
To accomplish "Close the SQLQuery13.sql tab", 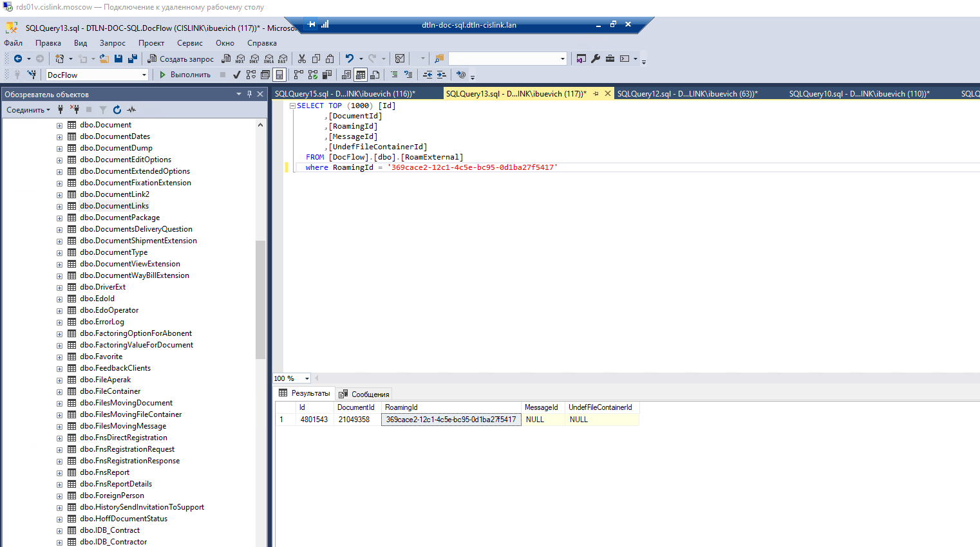I will point(607,94).
